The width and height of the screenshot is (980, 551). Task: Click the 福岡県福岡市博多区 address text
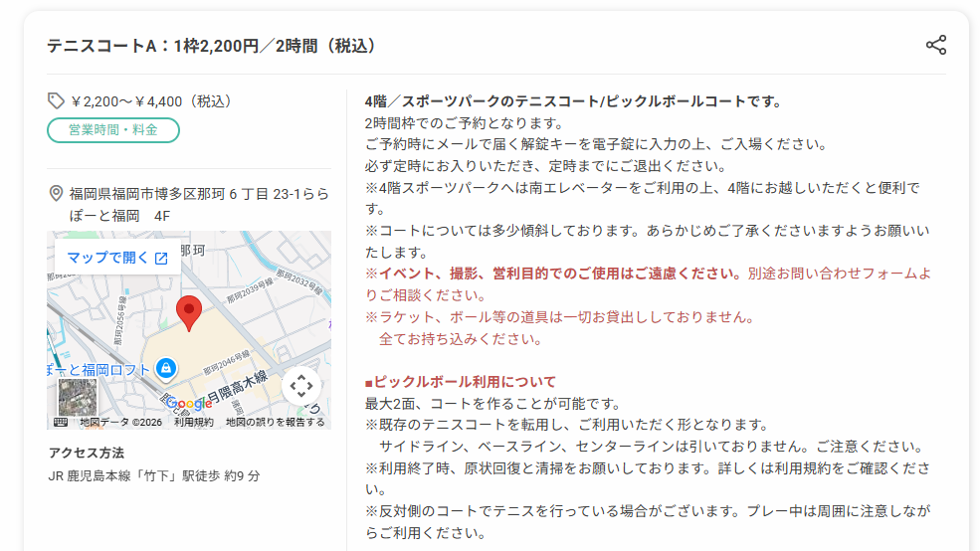(x=199, y=204)
